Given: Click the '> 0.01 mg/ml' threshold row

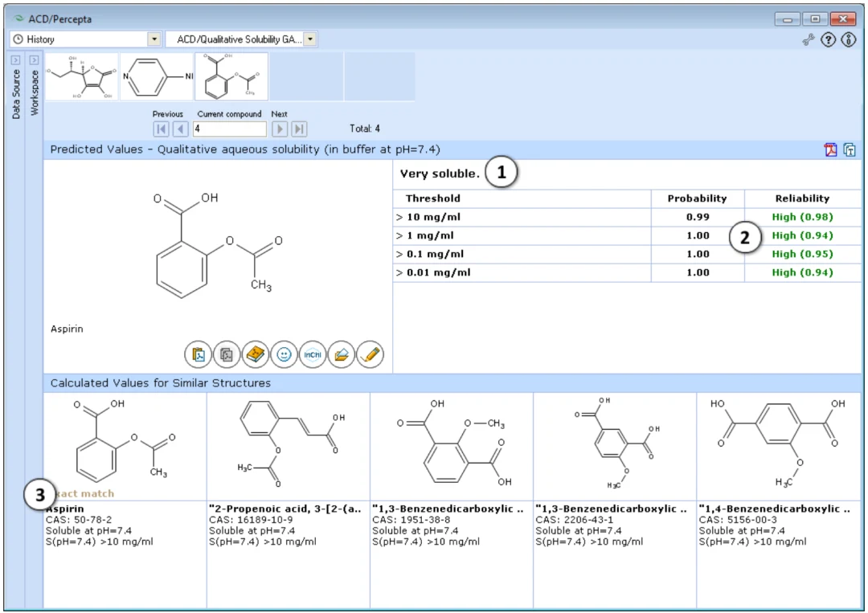Looking at the screenshot, I should click(627, 272).
